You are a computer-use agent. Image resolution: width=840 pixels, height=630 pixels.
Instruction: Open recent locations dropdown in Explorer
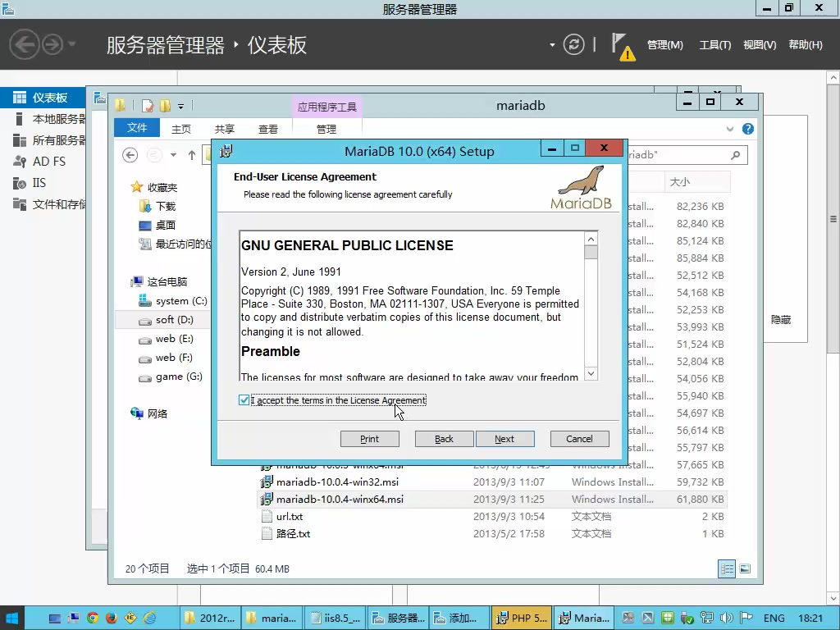[x=173, y=155]
